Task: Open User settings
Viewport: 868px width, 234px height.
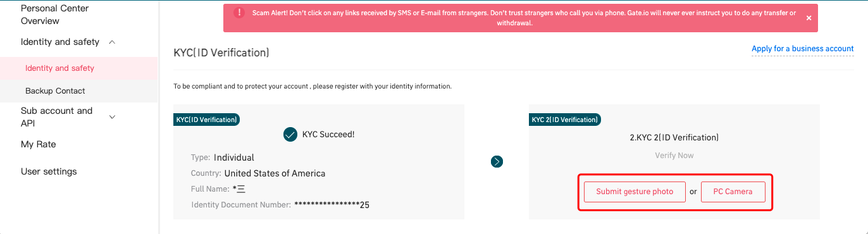Action: (49, 171)
